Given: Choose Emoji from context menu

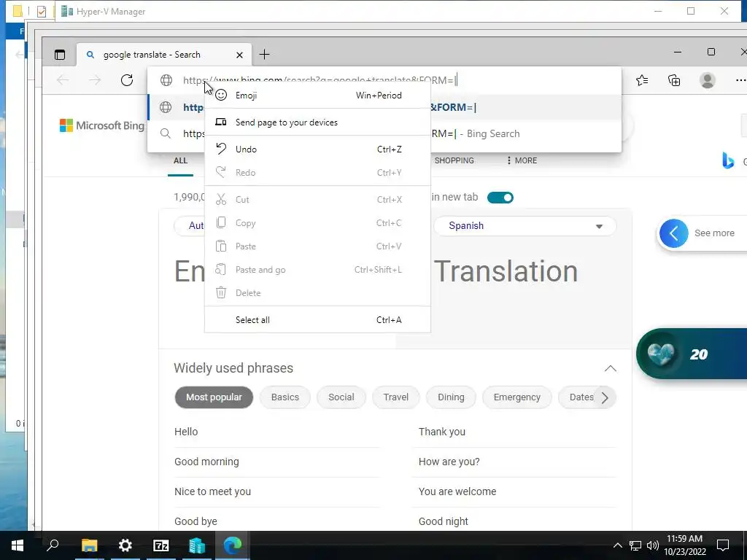Looking at the screenshot, I should coord(318,96).
